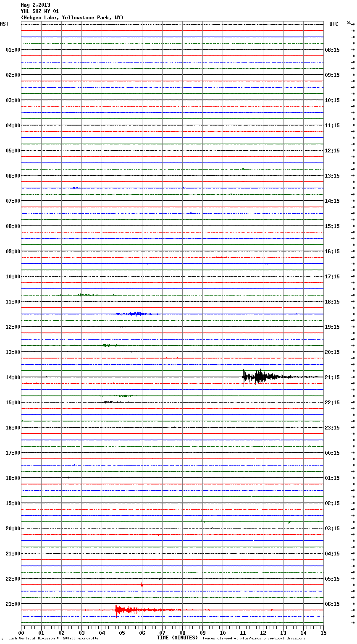Click the small red spike below the 22:00 row

tap(142, 584)
